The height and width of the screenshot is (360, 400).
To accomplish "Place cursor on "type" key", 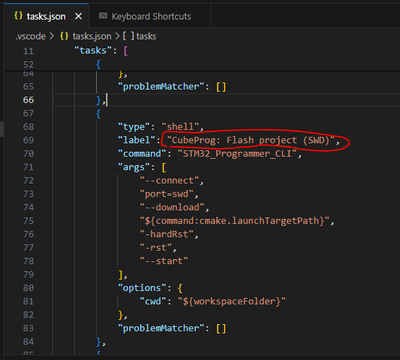I will 134,127.
